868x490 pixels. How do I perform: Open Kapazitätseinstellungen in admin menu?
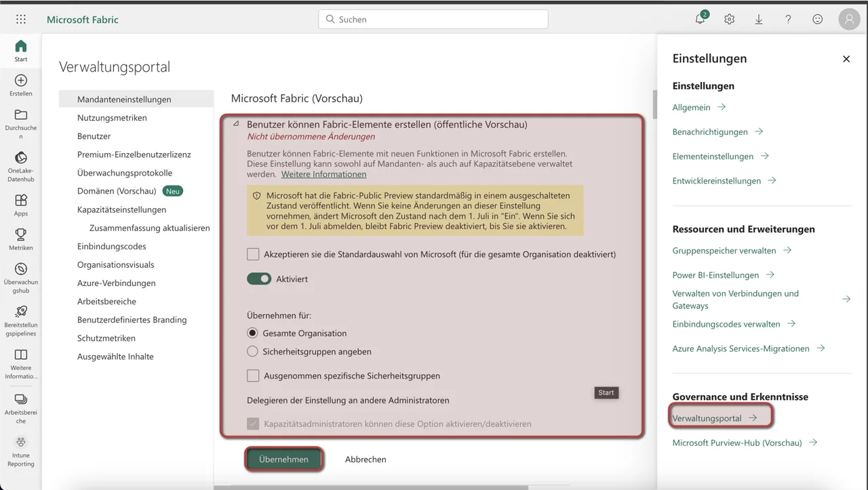pyautogui.click(x=121, y=209)
